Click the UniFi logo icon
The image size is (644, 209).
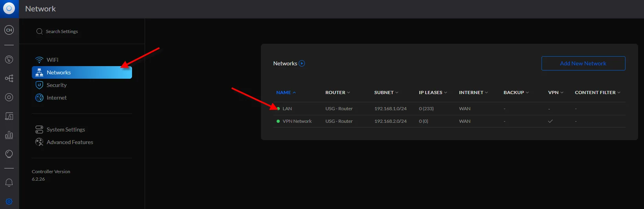click(9, 8)
